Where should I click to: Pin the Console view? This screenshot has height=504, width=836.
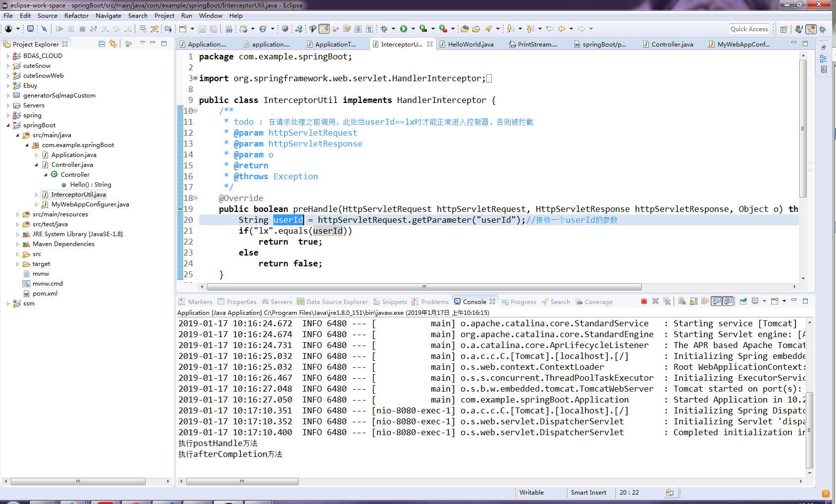pyautogui.click(x=743, y=301)
